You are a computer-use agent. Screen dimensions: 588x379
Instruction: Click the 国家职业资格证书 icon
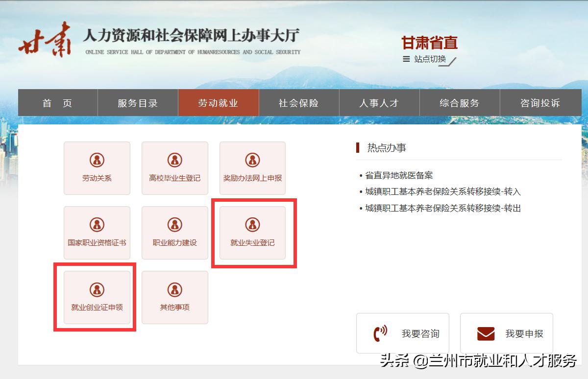click(97, 233)
